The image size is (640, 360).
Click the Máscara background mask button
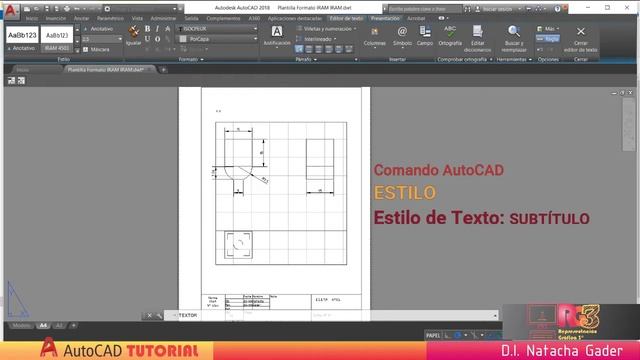(96, 49)
